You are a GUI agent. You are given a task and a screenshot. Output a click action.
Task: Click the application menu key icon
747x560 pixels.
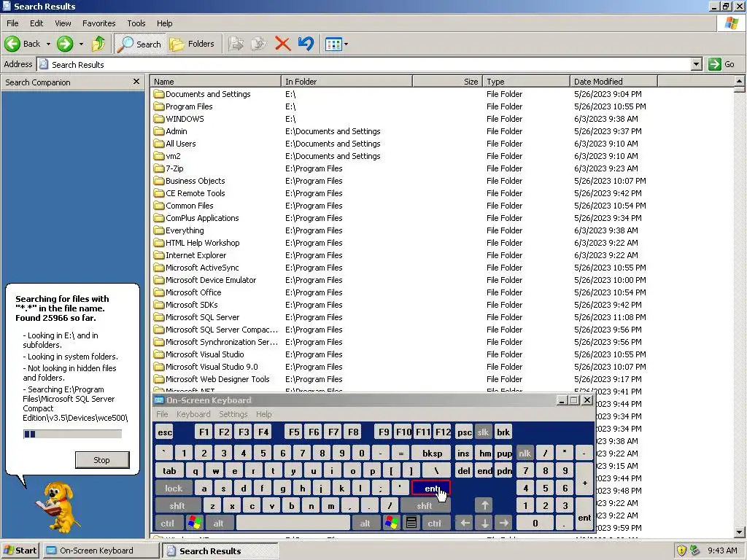(x=411, y=523)
